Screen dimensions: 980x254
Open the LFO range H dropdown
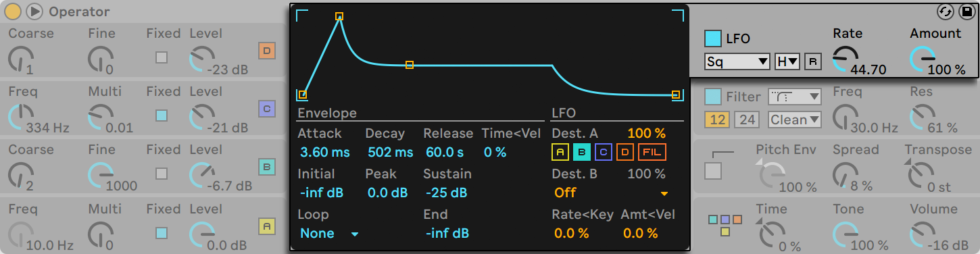[x=788, y=61]
